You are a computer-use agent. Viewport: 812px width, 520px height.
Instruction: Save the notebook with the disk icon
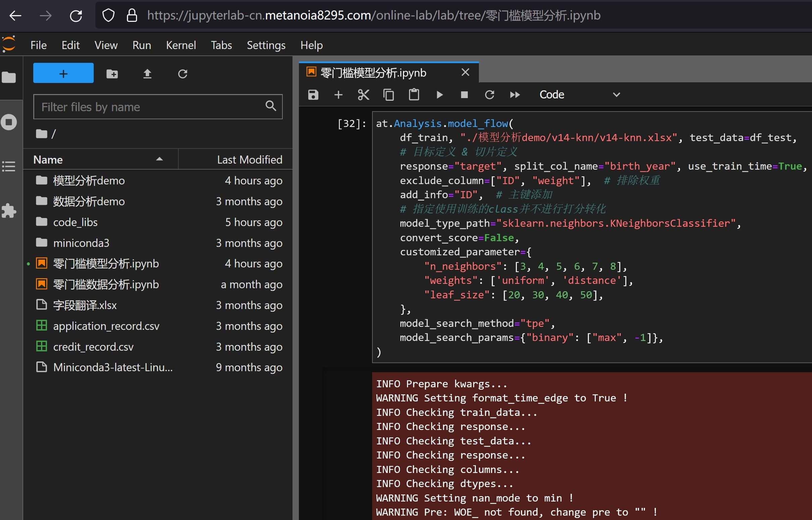[313, 95]
